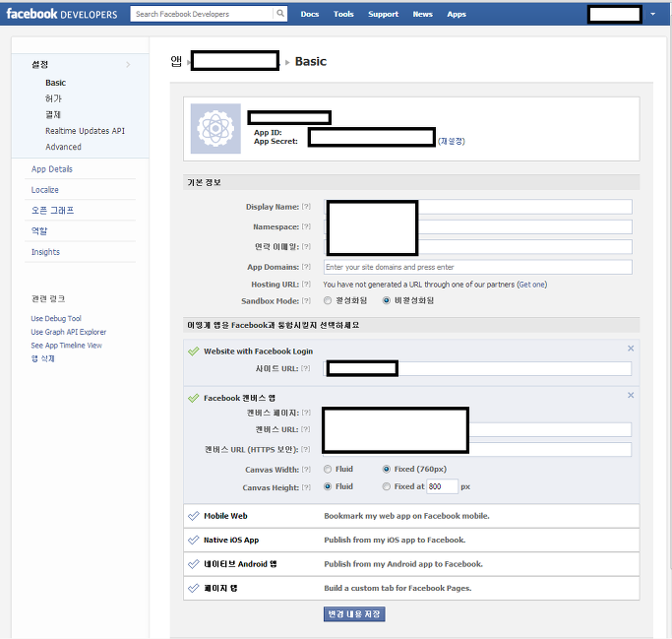Click checkmark icon beside page tab (페이지 탭)
Viewport: 672px width, 639px height.
click(x=194, y=588)
